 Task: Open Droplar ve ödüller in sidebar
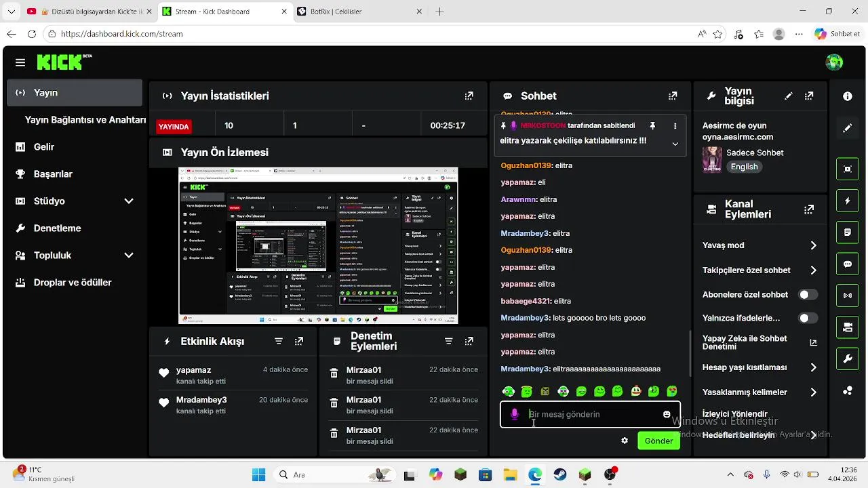[75, 283]
